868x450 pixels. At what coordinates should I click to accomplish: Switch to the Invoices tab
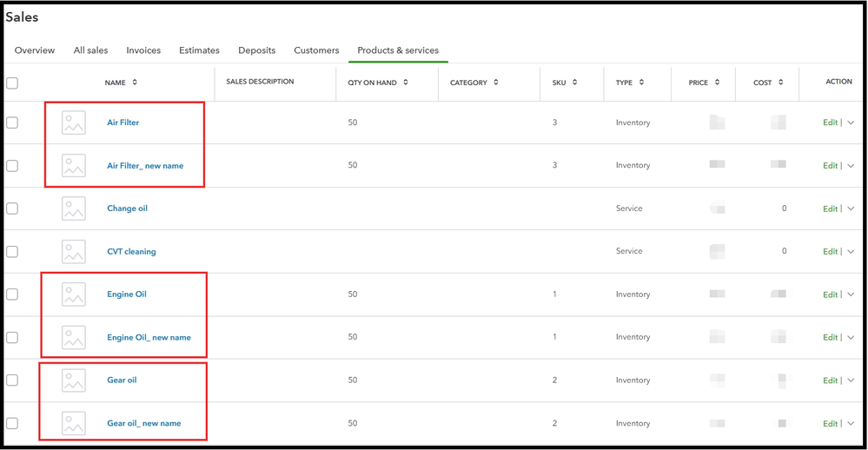pos(143,50)
